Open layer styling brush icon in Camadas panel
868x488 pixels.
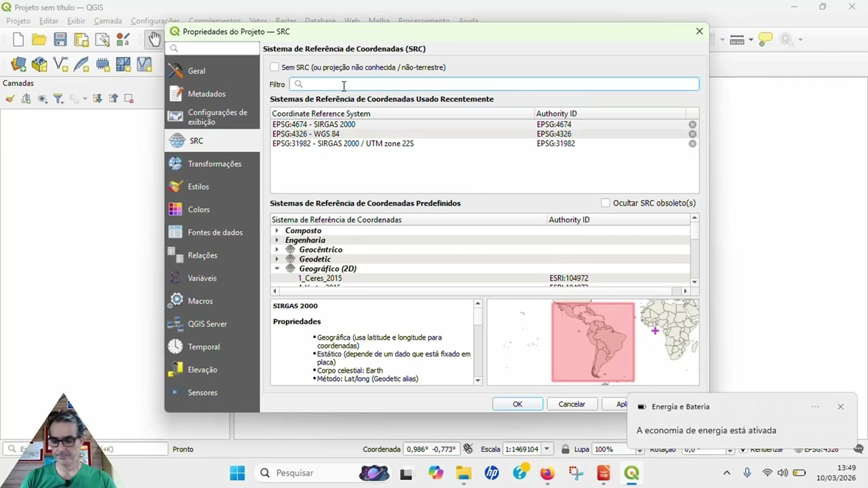(x=10, y=98)
